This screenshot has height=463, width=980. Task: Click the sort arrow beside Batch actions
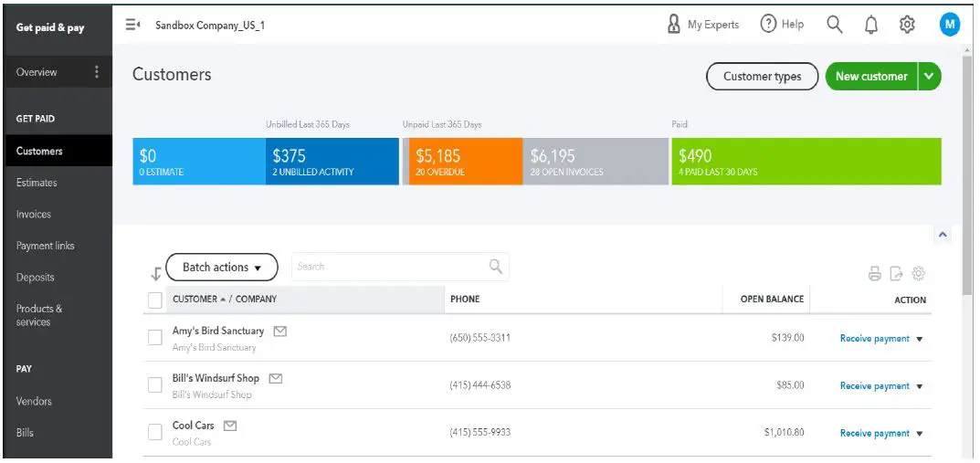tap(156, 273)
